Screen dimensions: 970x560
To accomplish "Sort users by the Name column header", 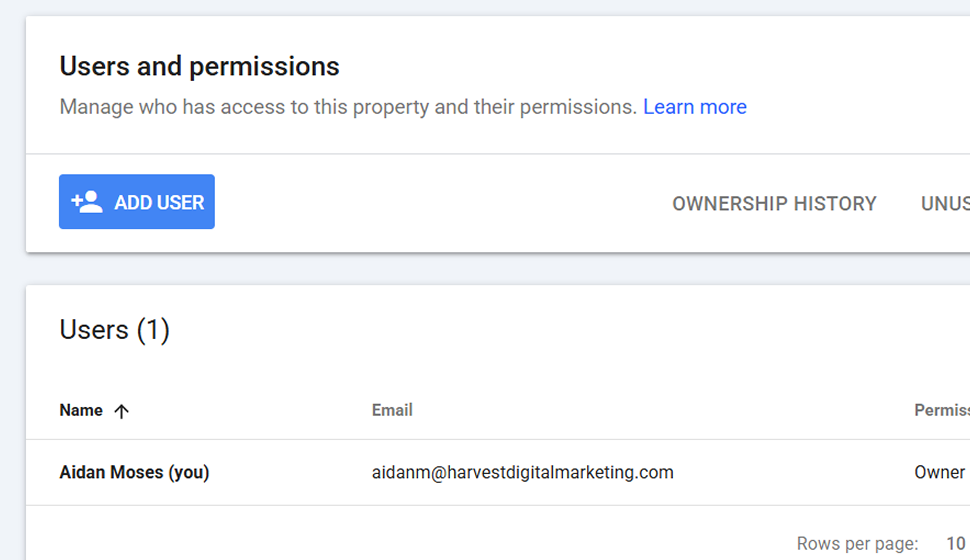I will pyautogui.click(x=81, y=410).
